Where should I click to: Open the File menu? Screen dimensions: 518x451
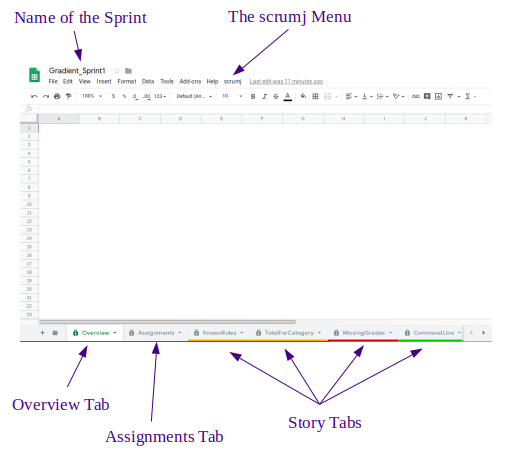[53, 81]
